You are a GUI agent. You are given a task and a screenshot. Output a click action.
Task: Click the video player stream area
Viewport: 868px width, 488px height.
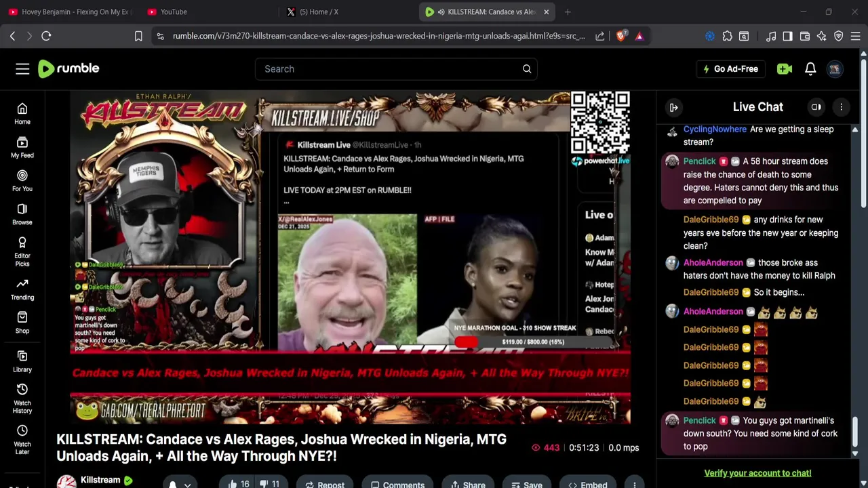click(x=350, y=258)
